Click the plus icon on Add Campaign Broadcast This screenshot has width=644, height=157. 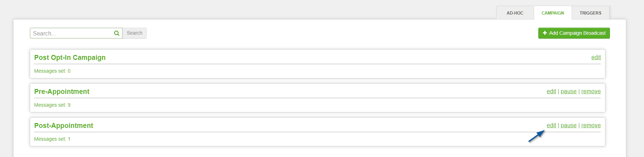click(x=545, y=33)
